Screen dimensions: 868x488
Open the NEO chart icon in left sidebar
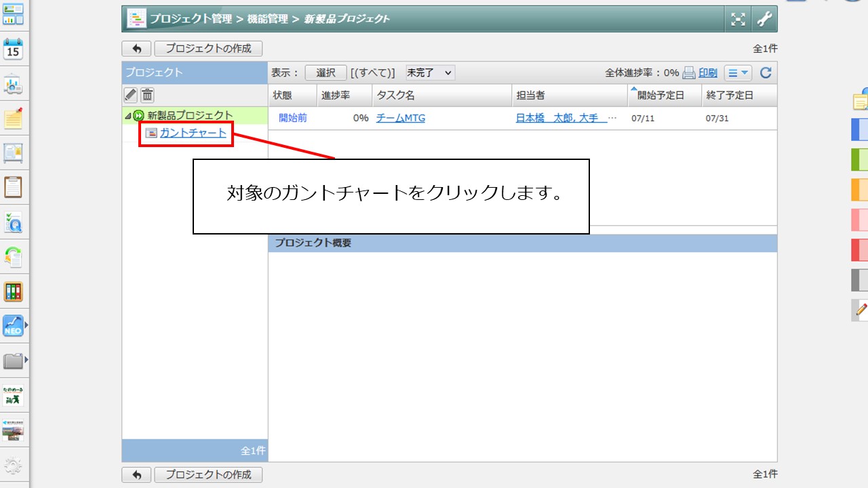[x=14, y=326]
